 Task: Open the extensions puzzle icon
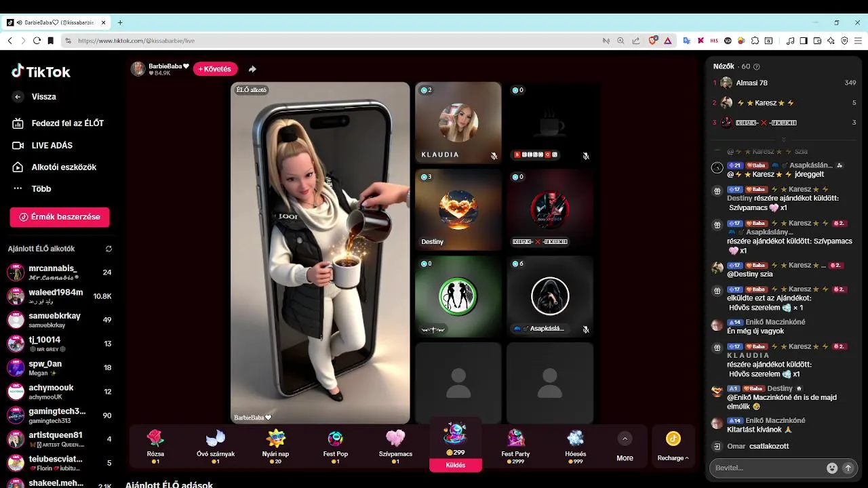point(755,41)
